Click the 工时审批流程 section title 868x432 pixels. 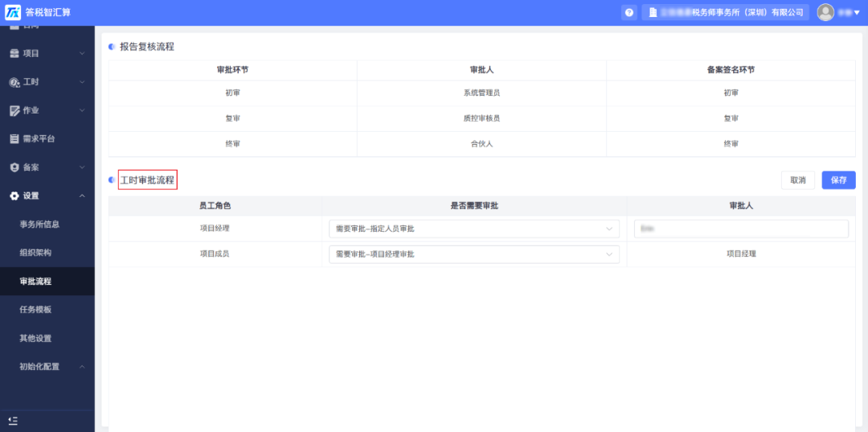click(147, 180)
